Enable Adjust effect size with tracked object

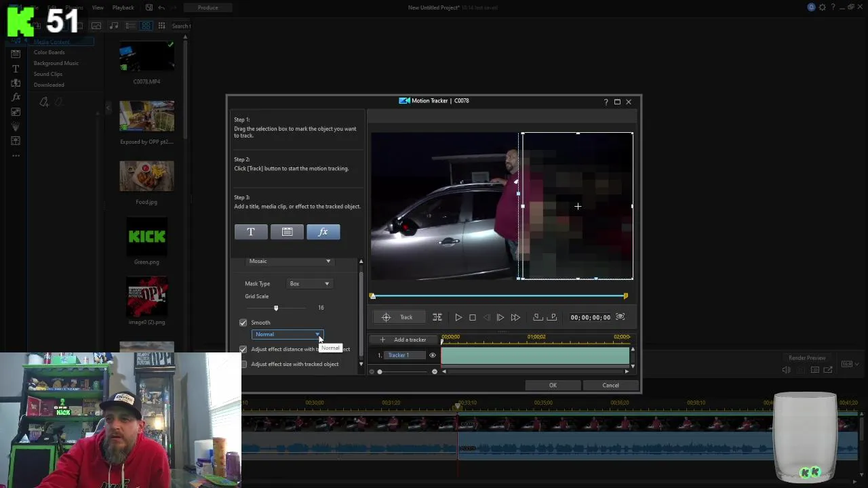point(243,364)
